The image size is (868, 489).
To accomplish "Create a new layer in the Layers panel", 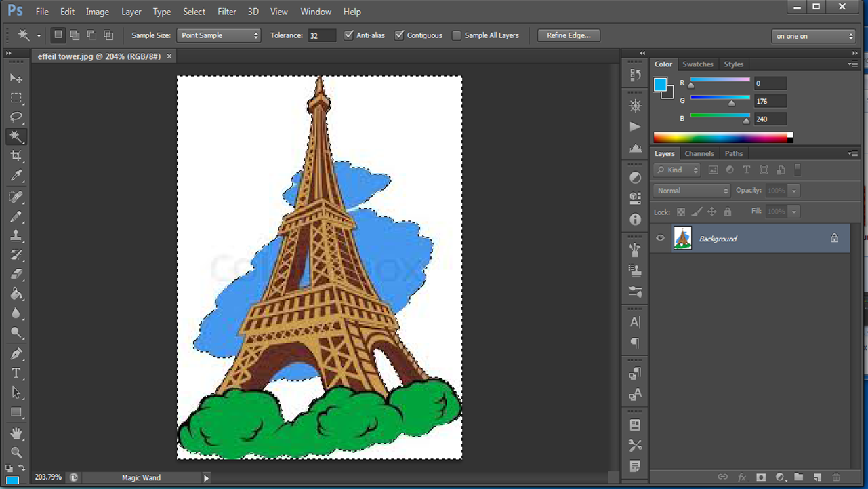I will point(817,477).
